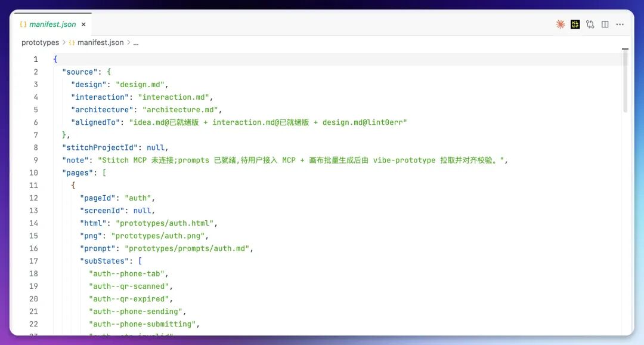Open changes with the compare icon
Viewport: 644px width, 345px height.
coord(590,24)
